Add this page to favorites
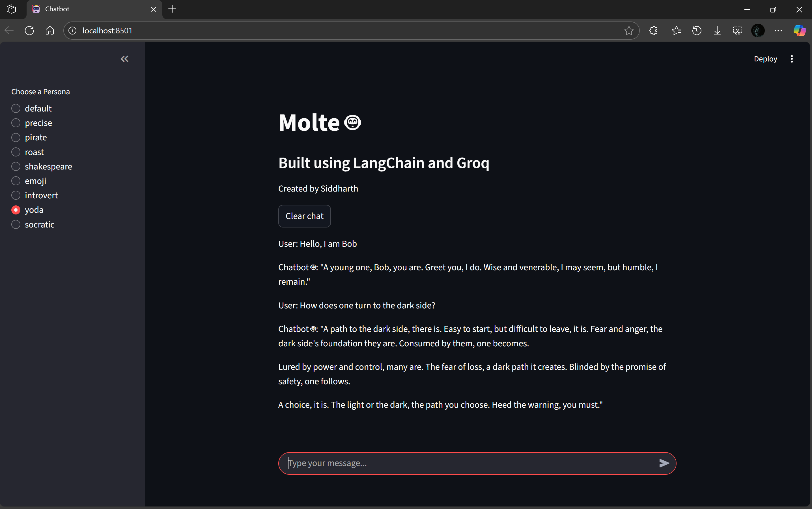Screen dimensions: 812x509 tap(629, 30)
